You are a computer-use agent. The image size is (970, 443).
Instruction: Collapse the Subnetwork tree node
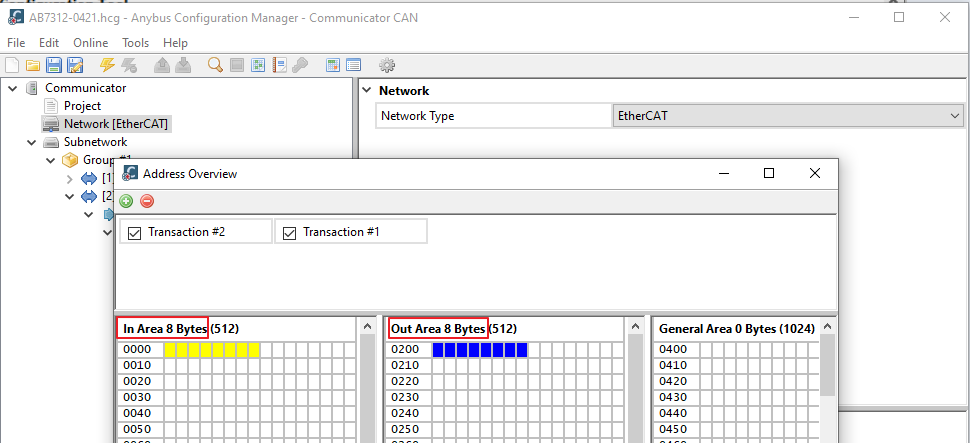(x=31, y=142)
